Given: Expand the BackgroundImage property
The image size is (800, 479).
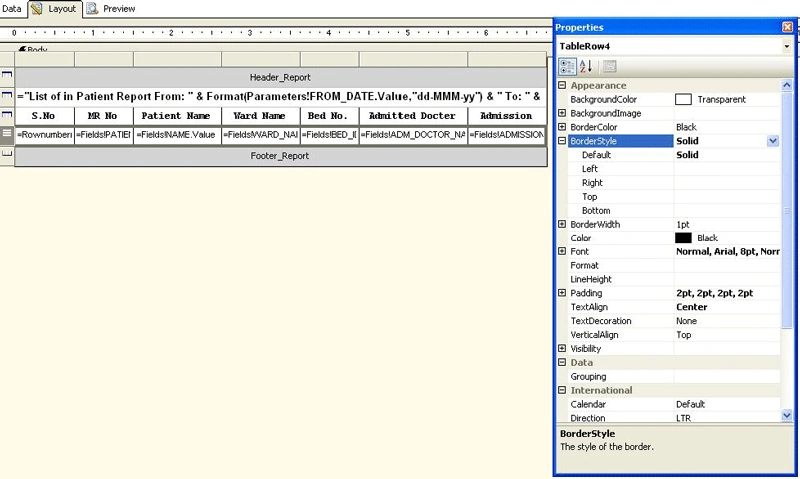Looking at the screenshot, I should coord(562,113).
